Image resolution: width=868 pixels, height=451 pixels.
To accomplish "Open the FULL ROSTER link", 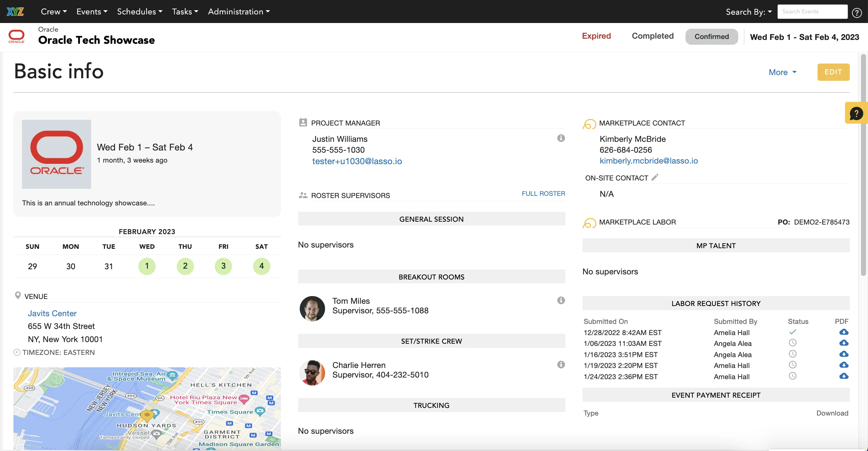I will pyautogui.click(x=543, y=193).
